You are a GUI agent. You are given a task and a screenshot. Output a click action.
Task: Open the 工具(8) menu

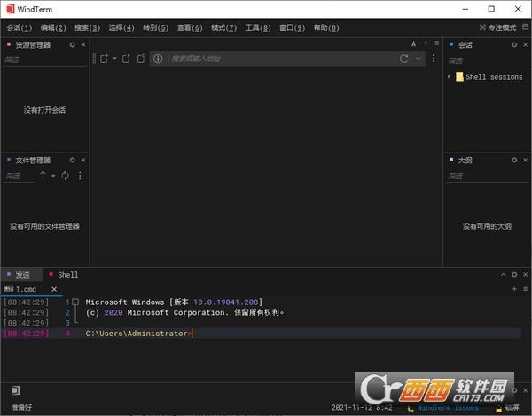pyautogui.click(x=258, y=27)
